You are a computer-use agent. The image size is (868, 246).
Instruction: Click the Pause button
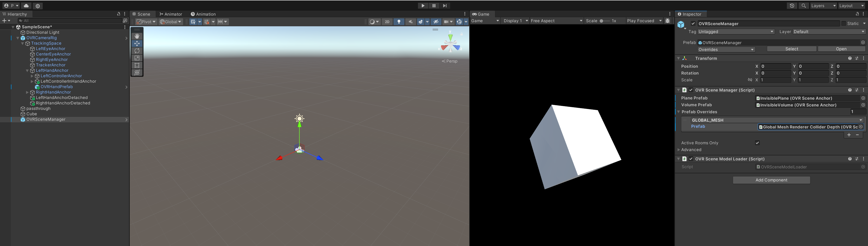click(x=434, y=6)
